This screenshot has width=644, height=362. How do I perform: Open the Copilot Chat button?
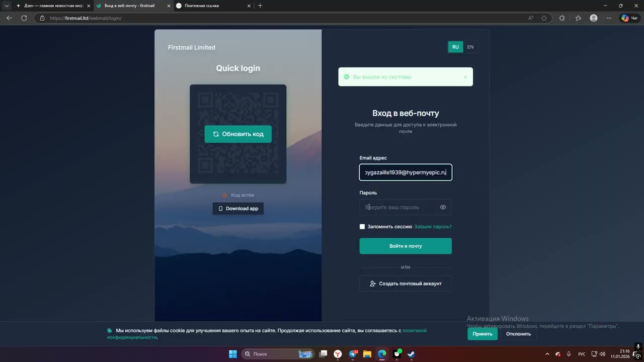click(x=629, y=18)
